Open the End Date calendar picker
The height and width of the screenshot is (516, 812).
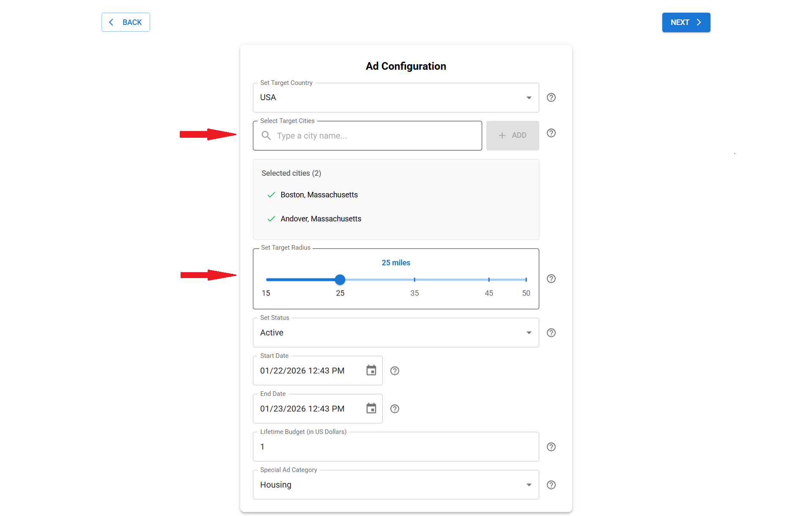(x=371, y=409)
